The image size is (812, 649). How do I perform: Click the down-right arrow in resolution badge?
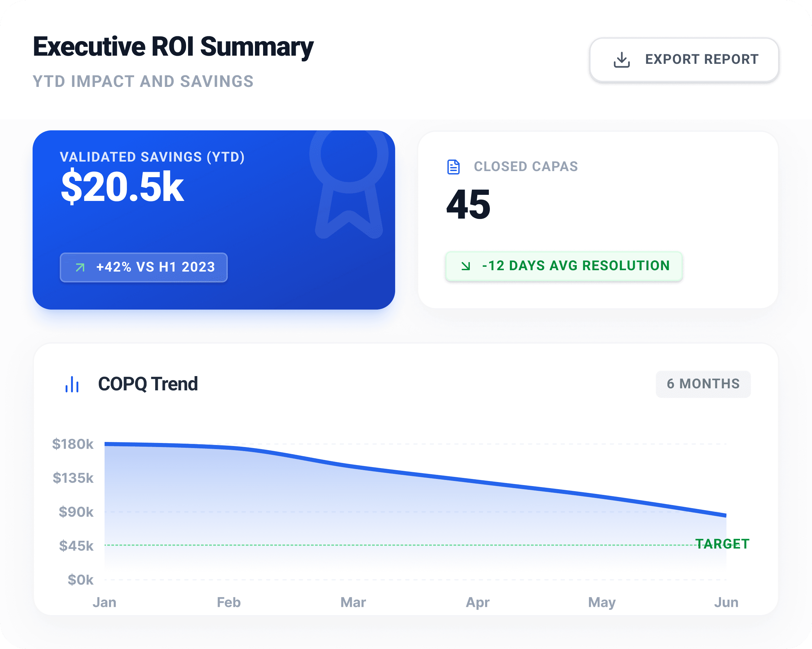pyautogui.click(x=466, y=266)
